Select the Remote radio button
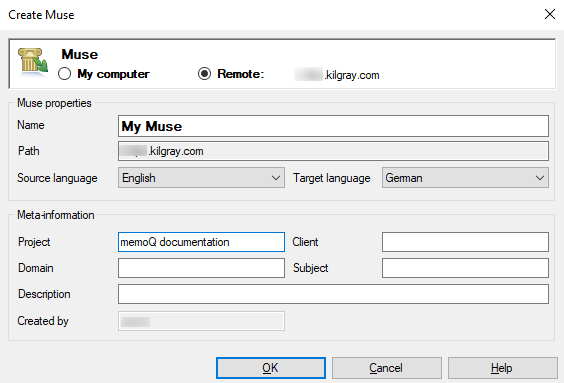This screenshot has width=564, height=383. click(x=204, y=74)
